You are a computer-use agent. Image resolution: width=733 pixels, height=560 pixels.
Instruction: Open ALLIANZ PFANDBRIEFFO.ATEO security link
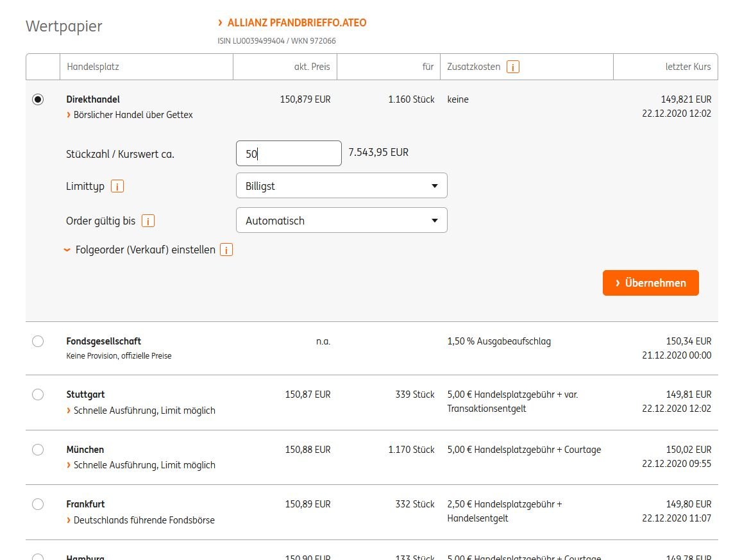point(296,23)
